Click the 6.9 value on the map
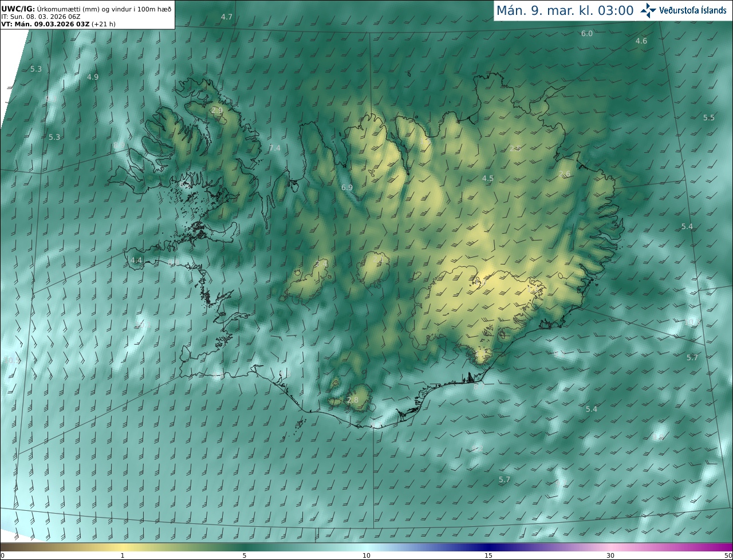This screenshot has height=560, width=733. click(x=347, y=188)
